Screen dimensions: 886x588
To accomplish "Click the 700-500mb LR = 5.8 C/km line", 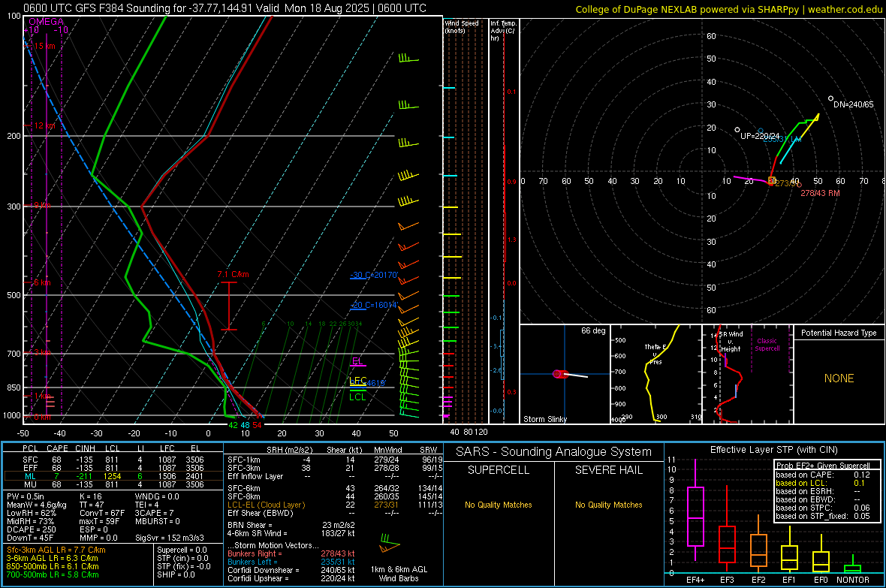I will point(53,574).
